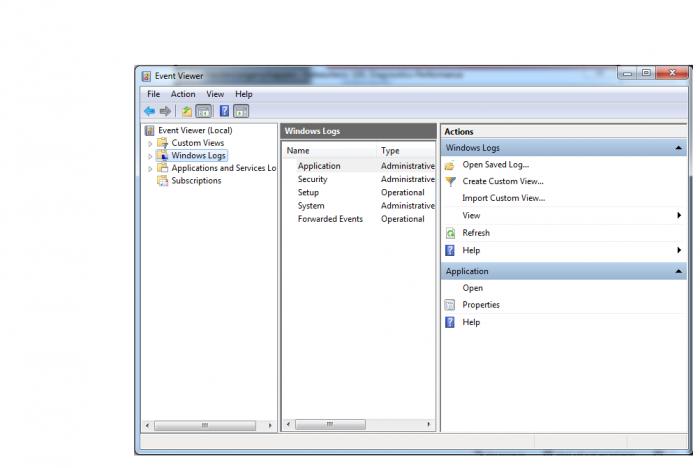Click the Create Custom View funnel icon
Screen dimensions: 700x468
pyautogui.click(x=450, y=181)
